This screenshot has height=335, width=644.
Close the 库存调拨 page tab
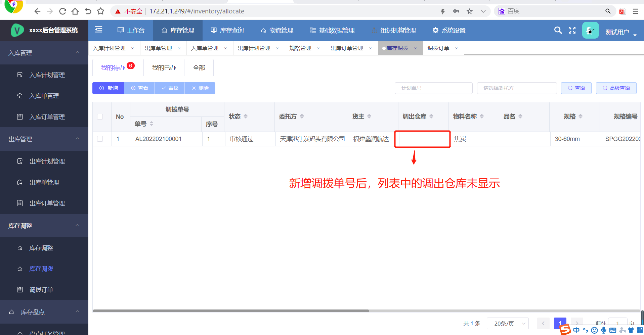416,49
